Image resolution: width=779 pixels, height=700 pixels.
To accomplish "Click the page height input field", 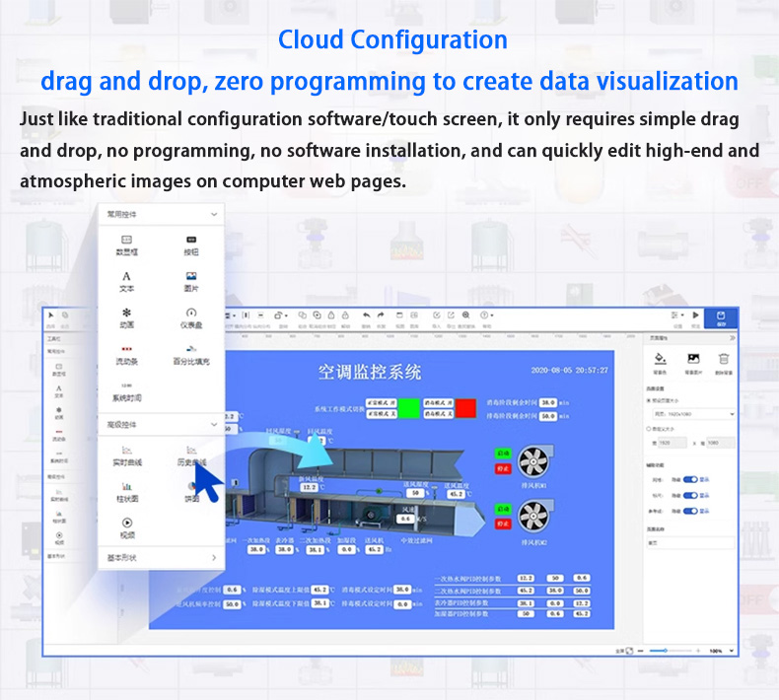I will coord(721,443).
